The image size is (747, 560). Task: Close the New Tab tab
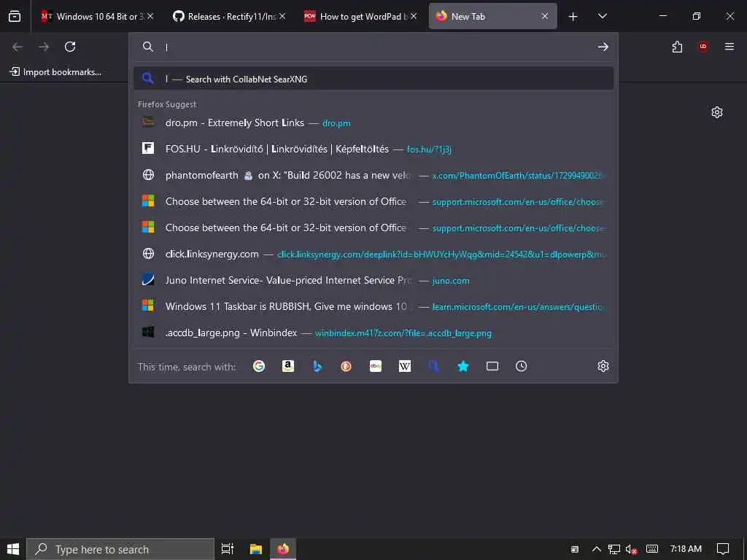point(544,16)
